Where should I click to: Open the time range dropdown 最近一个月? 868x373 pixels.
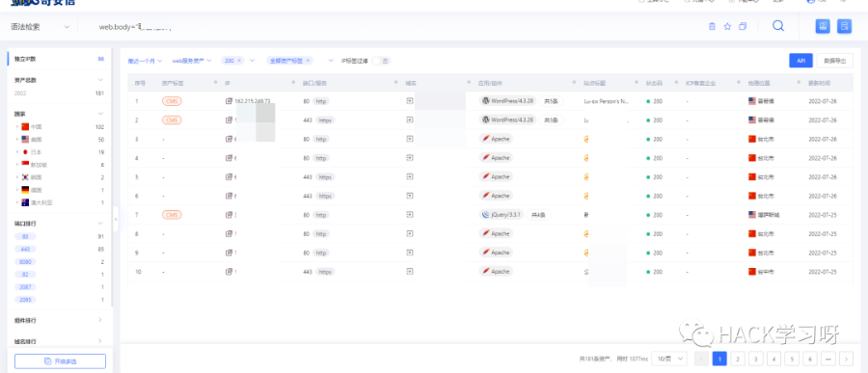pyautogui.click(x=145, y=61)
